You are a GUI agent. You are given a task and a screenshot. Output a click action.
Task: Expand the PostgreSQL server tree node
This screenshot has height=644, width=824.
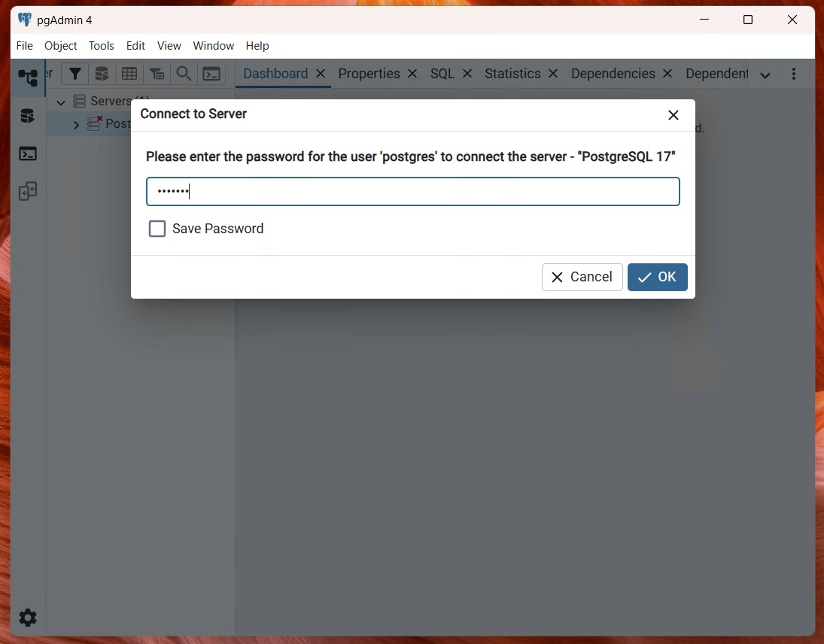point(76,124)
